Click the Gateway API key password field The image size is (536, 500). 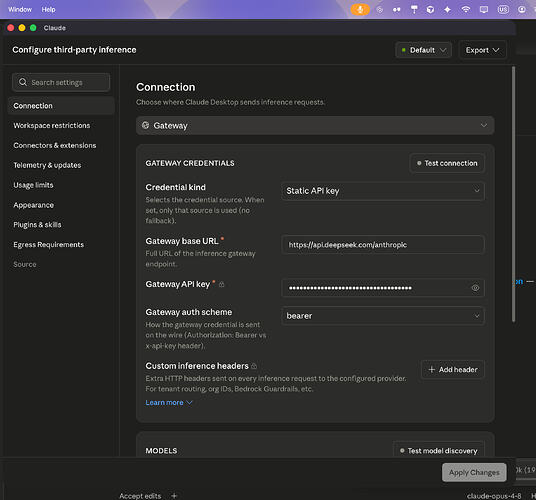(x=383, y=288)
